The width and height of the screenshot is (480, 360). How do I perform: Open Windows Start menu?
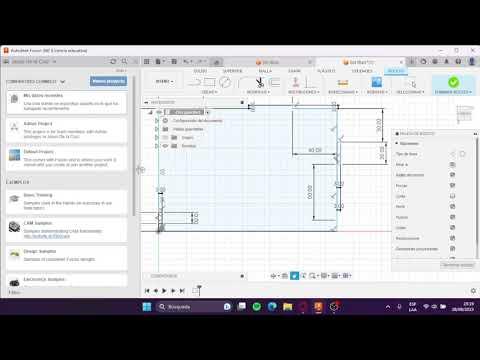[147, 307]
